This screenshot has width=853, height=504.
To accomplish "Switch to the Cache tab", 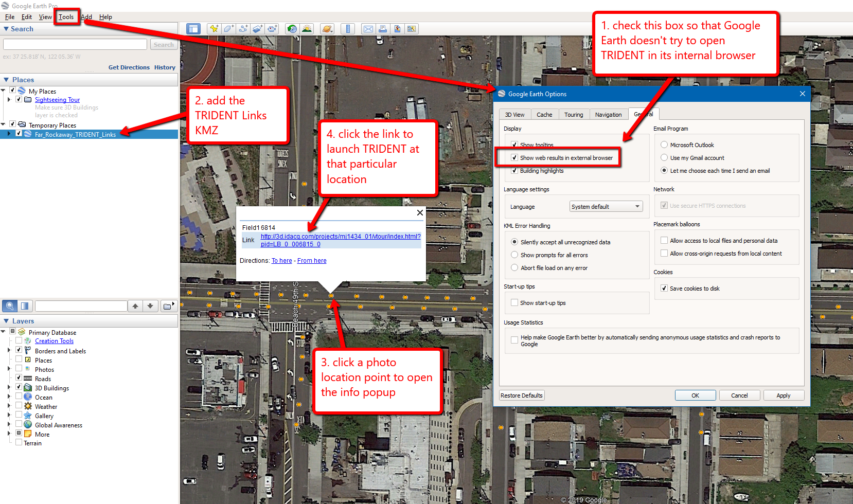I will click(x=544, y=115).
